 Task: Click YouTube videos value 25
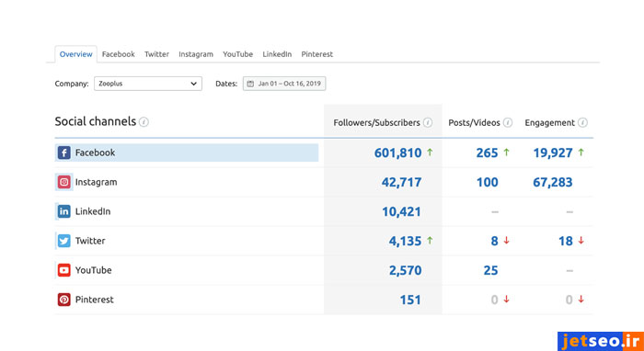[490, 270]
